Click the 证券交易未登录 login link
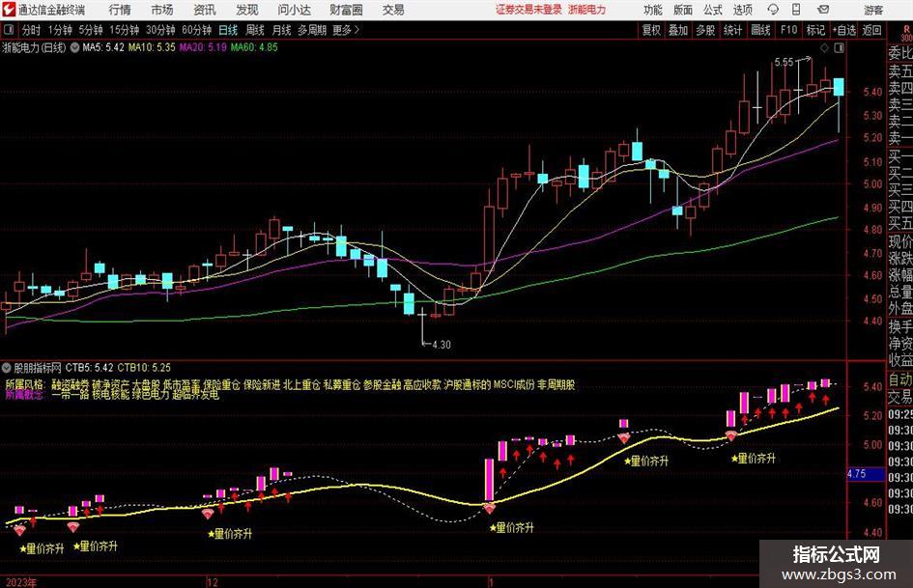The height and width of the screenshot is (588, 913). (x=528, y=10)
